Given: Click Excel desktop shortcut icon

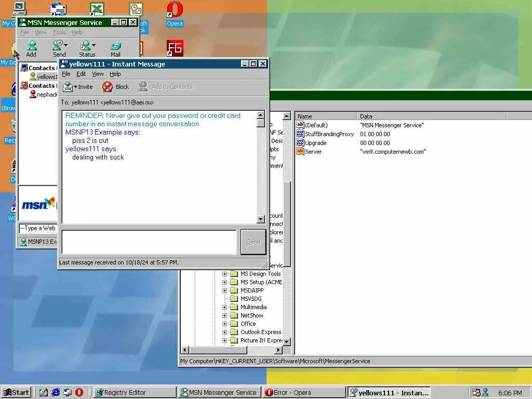Looking at the screenshot, I should 97,8.
